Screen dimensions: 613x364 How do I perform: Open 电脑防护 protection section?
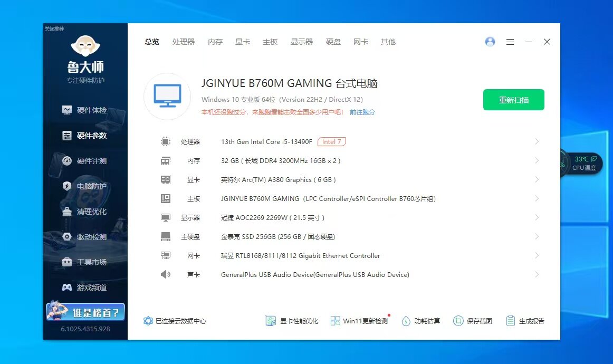tap(85, 186)
